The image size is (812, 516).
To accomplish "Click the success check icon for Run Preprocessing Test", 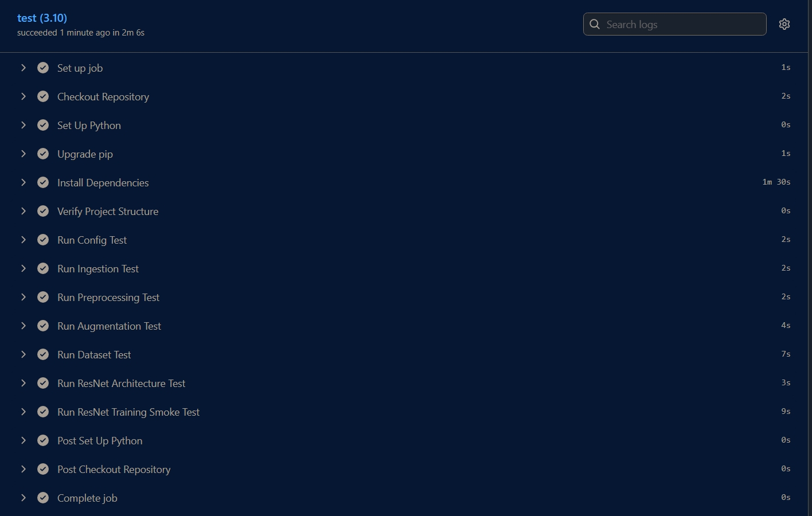I will coord(43,297).
